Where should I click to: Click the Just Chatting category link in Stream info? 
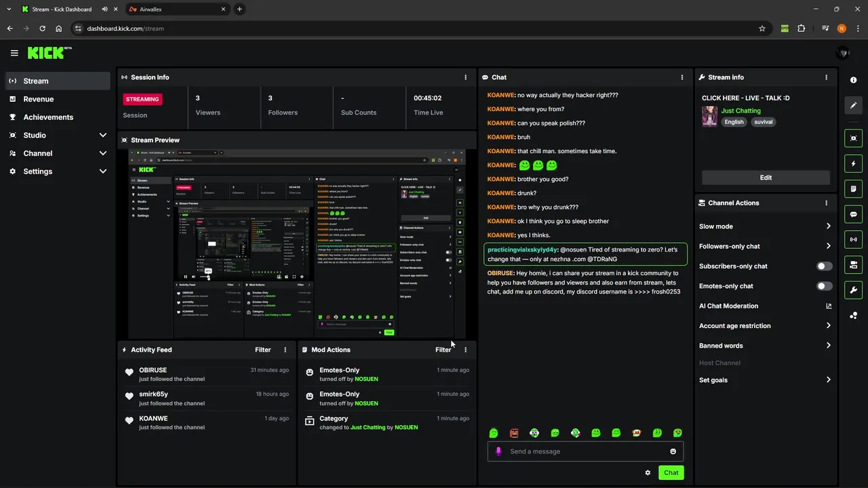tap(741, 110)
